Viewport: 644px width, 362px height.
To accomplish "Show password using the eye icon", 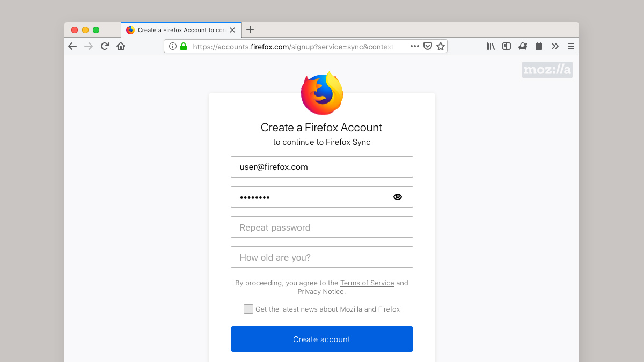I will point(398,197).
